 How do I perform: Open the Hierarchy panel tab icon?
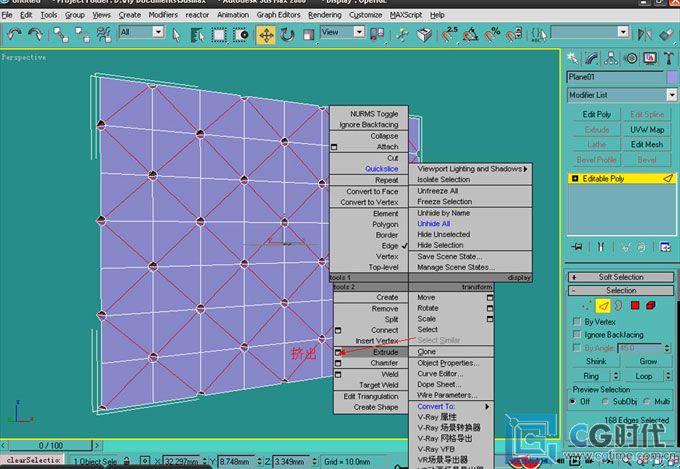pyautogui.click(x=609, y=57)
